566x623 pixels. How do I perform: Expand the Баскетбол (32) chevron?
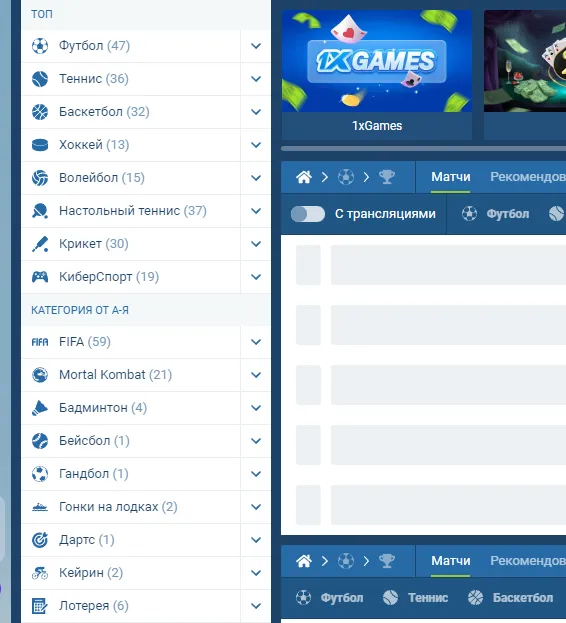(x=256, y=112)
